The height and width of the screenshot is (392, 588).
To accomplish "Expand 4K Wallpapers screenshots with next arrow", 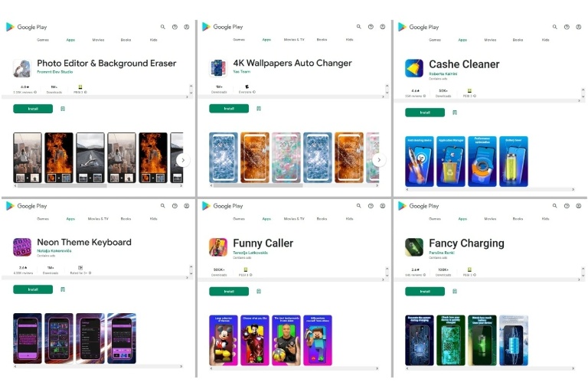I will [379, 160].
